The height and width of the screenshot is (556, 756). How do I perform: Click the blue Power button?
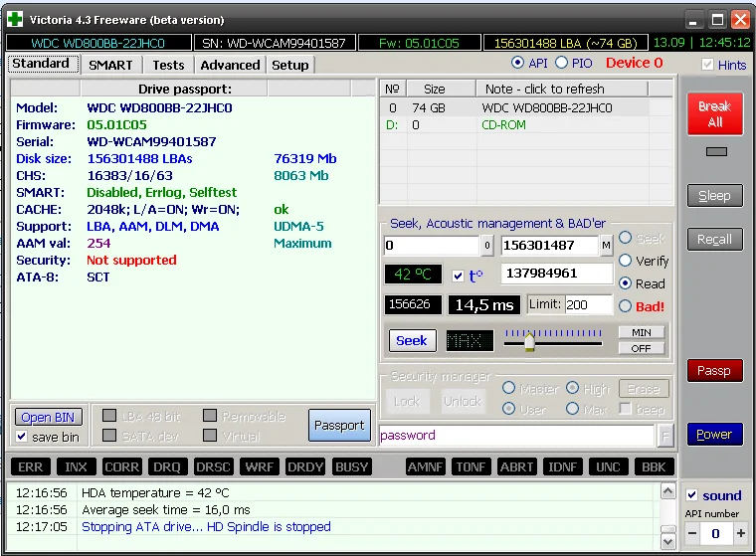[714, 435]
